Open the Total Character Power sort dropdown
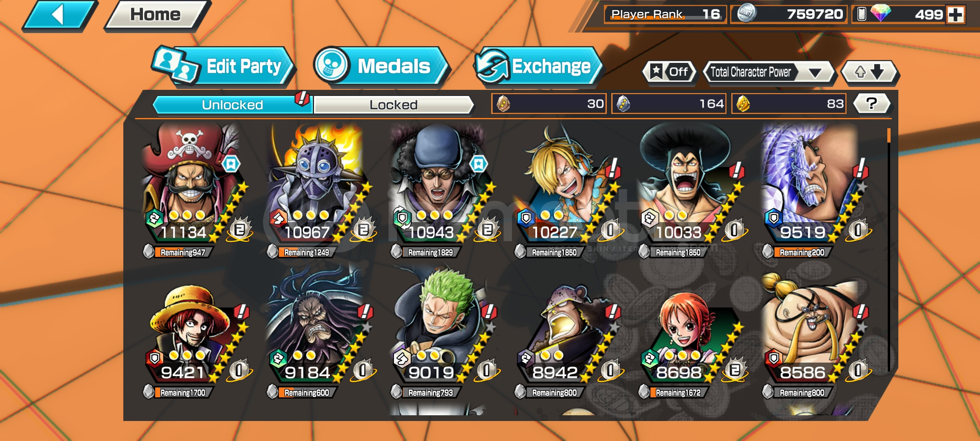Screen dimensions: 980x441 click(768, 72)
